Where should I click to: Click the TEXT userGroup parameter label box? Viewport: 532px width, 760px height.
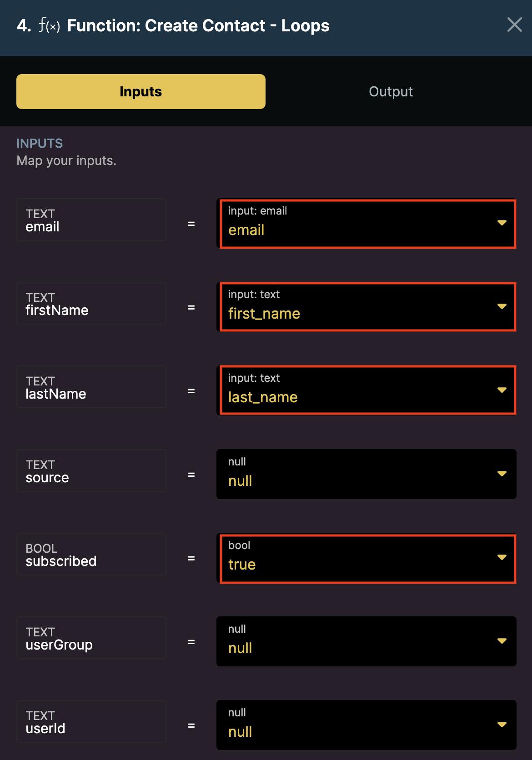(91, 638)
